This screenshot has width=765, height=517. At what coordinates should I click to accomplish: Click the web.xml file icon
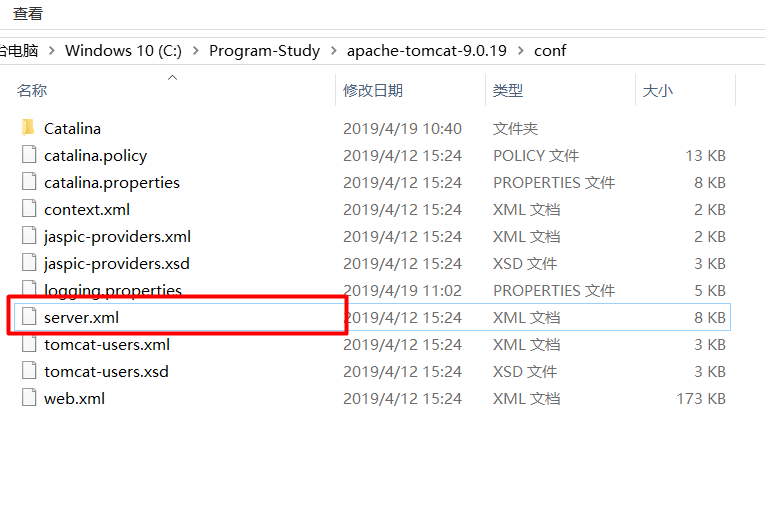tap(29, 398)
